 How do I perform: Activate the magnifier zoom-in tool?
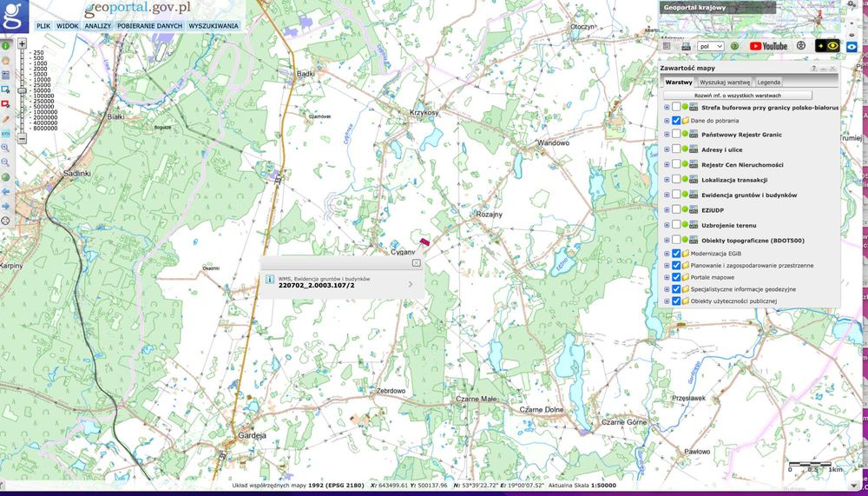point(5,148)
